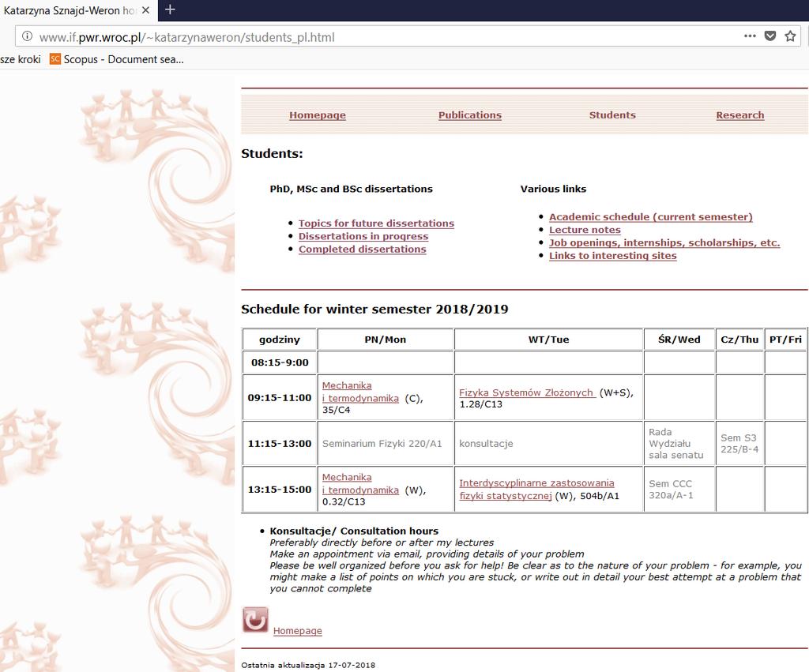Click the Homepage link at the page bottom
809x672 pixels.
297,631
